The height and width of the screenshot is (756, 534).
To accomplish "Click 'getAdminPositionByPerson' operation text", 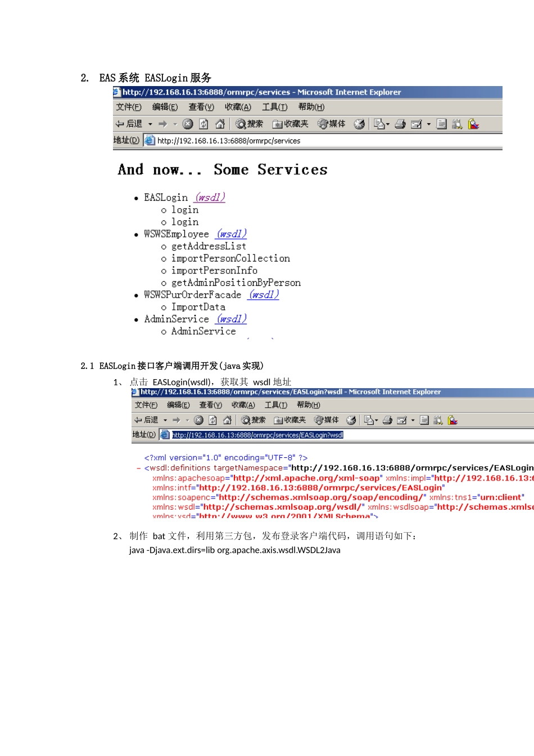I will pos(236,283).
